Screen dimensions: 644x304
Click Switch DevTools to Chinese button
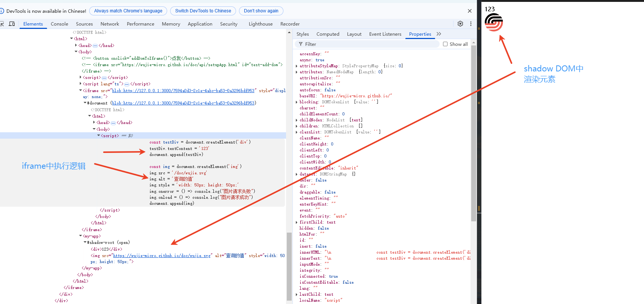click(x=203, y=11)
